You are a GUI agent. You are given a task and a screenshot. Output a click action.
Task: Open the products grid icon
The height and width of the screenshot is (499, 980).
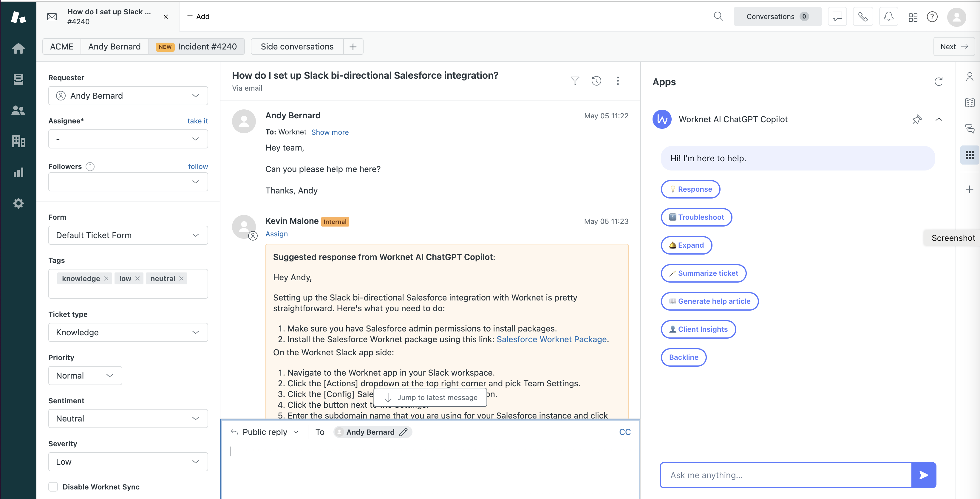point(913,17)
